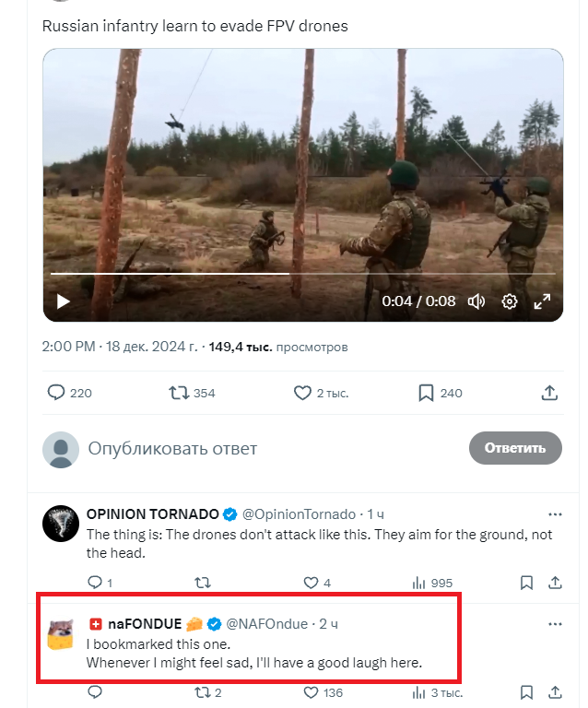The height and width of the screenshot is (708, 588).
Task: Open video settings gear
Action: point(510,301)
